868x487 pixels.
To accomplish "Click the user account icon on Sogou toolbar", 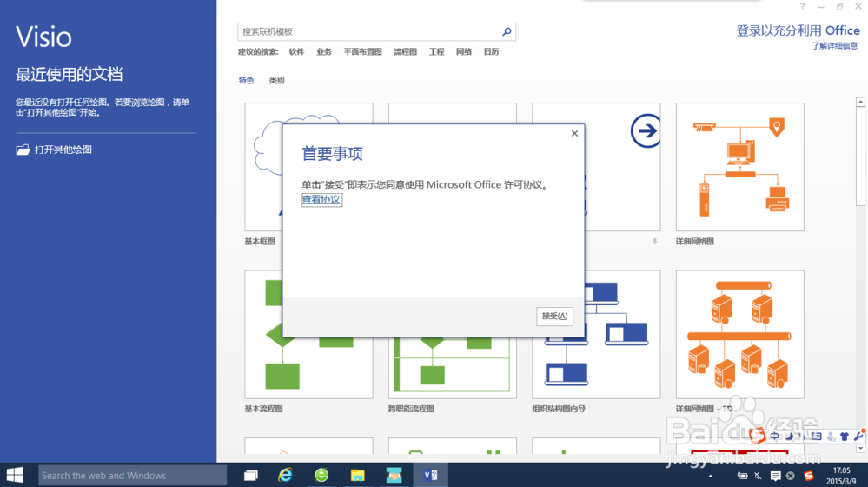I will click(831, 437).
